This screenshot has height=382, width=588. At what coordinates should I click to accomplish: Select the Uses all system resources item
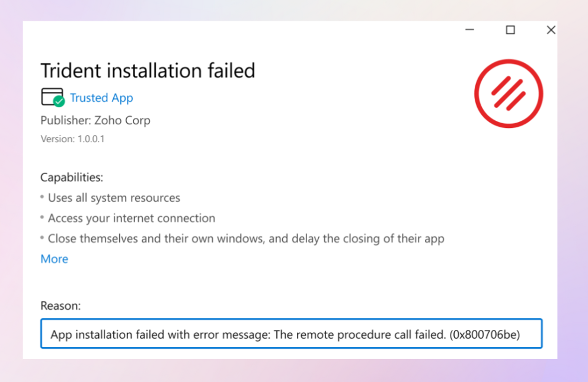(x=114, y=198)
